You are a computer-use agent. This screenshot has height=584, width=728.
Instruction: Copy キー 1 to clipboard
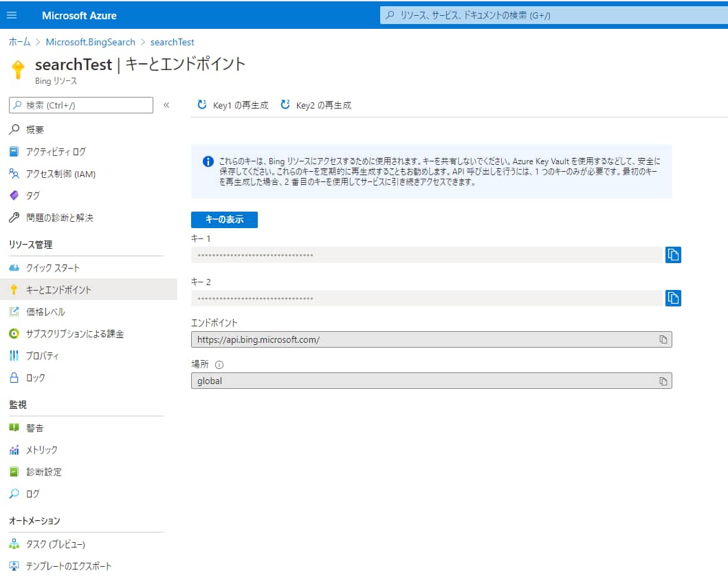[673, 254]
